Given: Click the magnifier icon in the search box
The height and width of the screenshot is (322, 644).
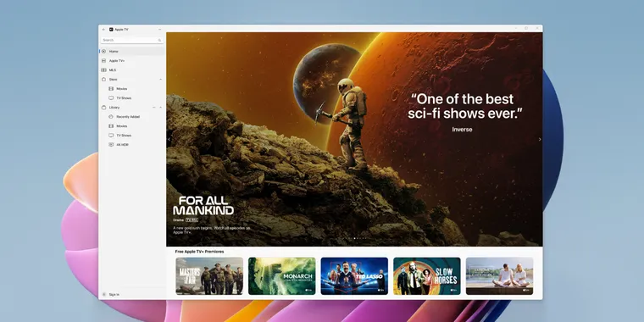Looking at the screenshot, I should pos(159,41).
